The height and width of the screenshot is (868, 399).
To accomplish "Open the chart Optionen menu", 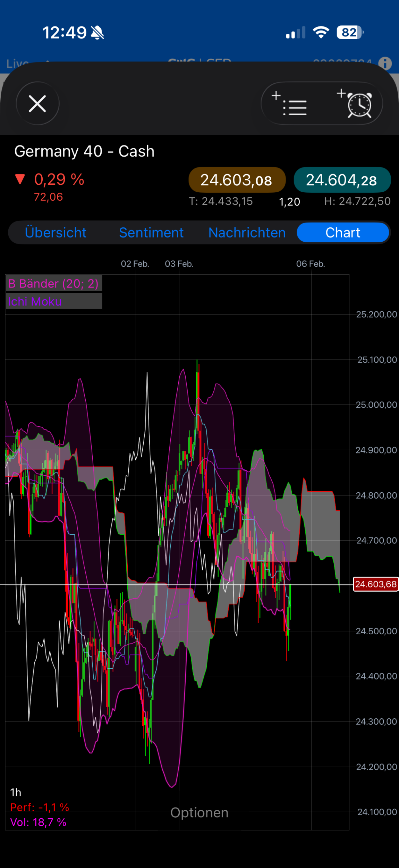I will click(199, 813).
